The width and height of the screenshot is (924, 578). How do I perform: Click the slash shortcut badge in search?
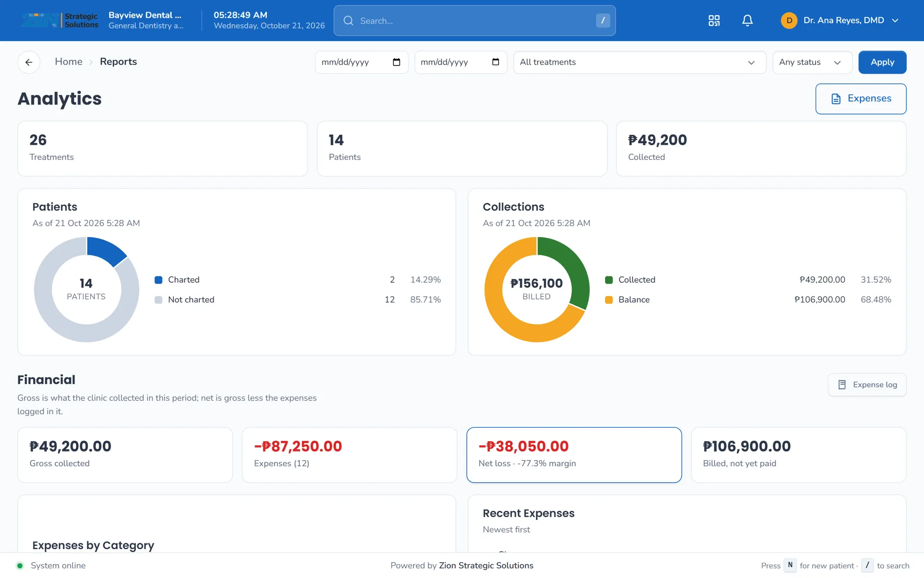603,20
